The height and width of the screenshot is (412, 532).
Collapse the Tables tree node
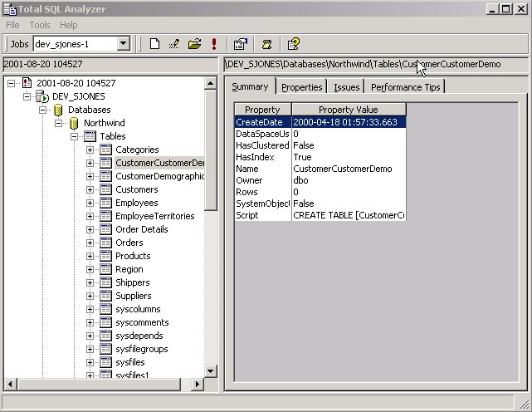(74, 136)
